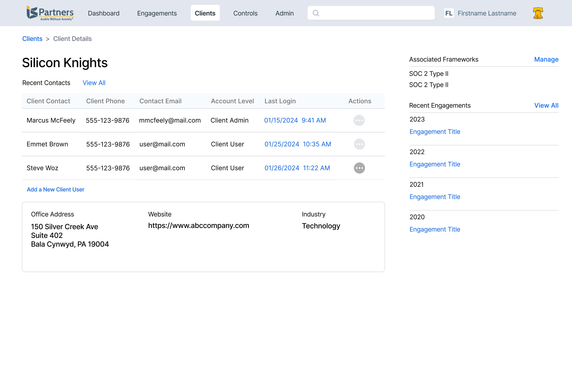Viewport: 572px width, 392px height.
Task: Select the Clients tab
Action: [205, 13]
